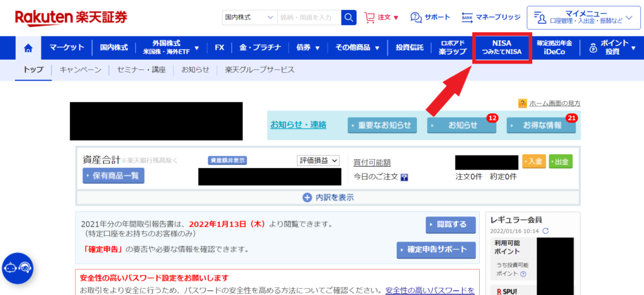The width and height of the screenshot is (644, 295).
Task: Open the chatbot assistant bubble
Action: click(18, 269)
